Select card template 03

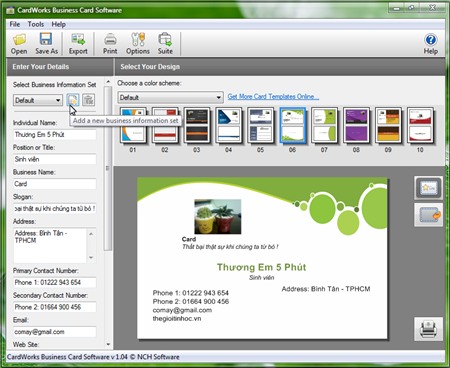197,125
